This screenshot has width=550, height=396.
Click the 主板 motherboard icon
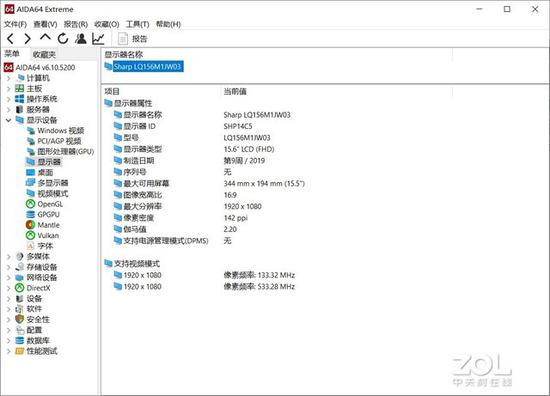(20, 88)
